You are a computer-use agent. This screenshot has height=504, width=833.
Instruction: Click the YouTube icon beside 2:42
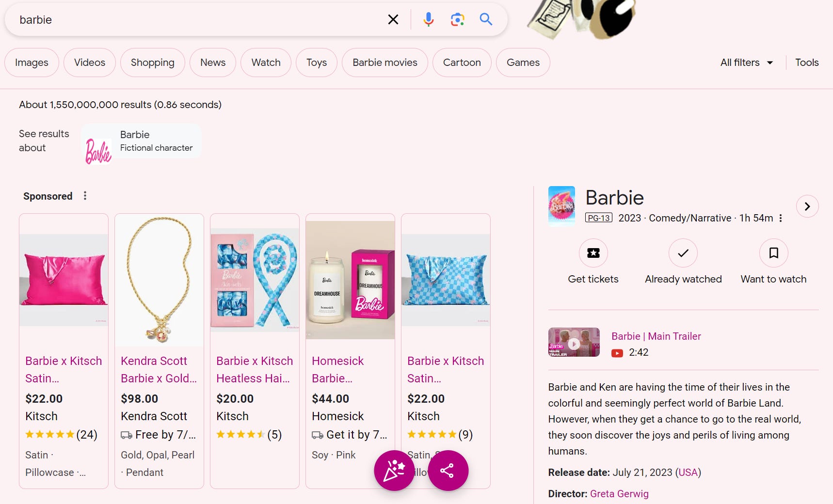(617, 353)
